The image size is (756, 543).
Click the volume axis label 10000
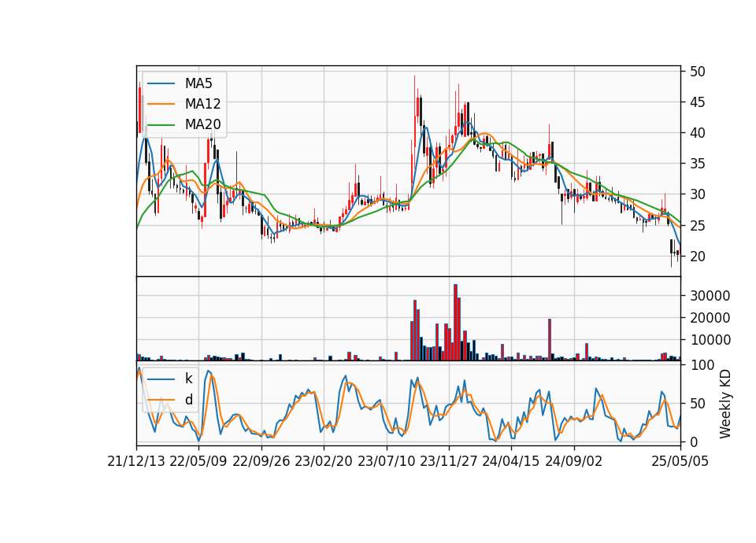pyautogui.click(x=710, y=341)
